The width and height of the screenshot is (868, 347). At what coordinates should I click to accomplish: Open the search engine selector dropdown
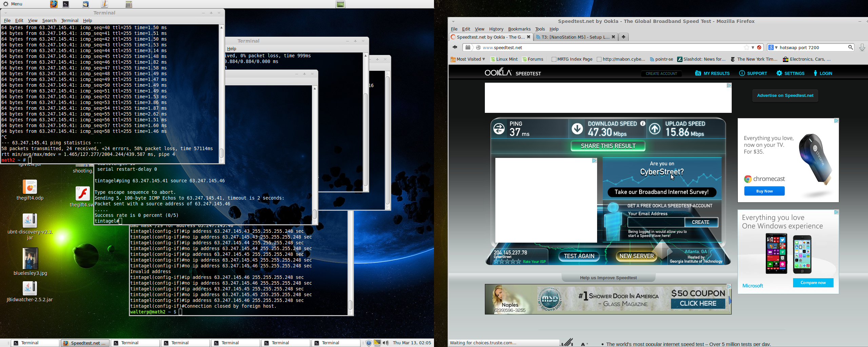pos(773,48)
